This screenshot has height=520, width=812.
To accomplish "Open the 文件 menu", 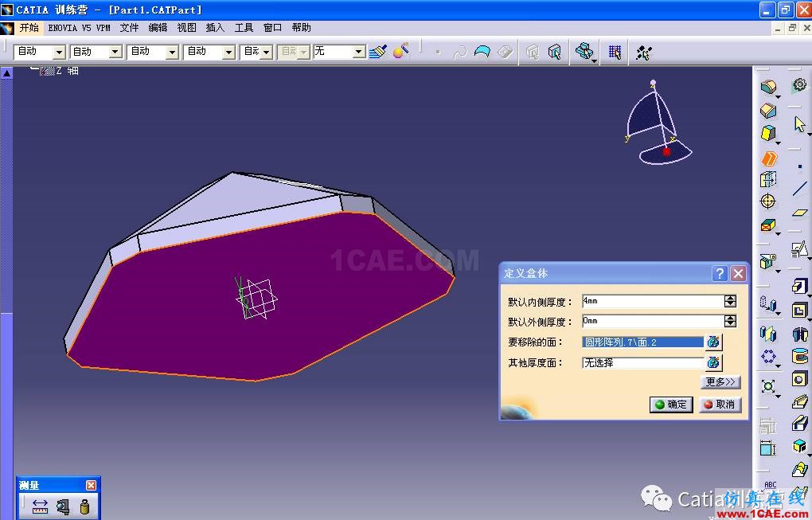I will point(129,28).
